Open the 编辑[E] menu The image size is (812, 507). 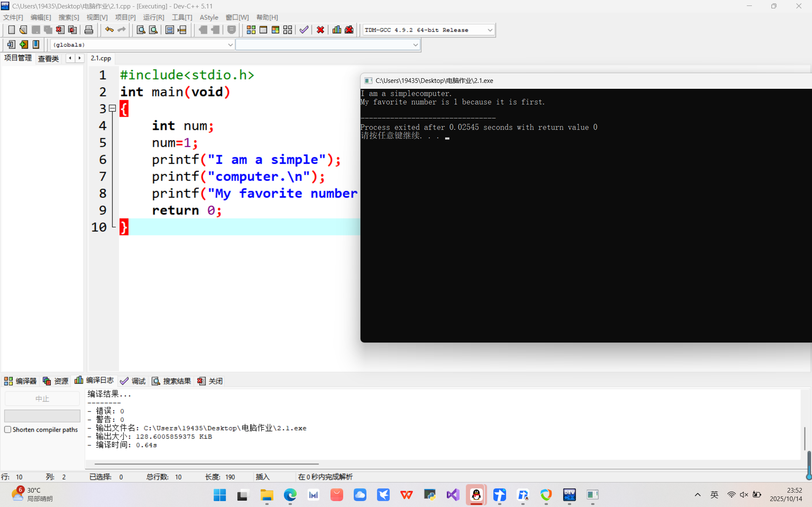coord(41,17)
